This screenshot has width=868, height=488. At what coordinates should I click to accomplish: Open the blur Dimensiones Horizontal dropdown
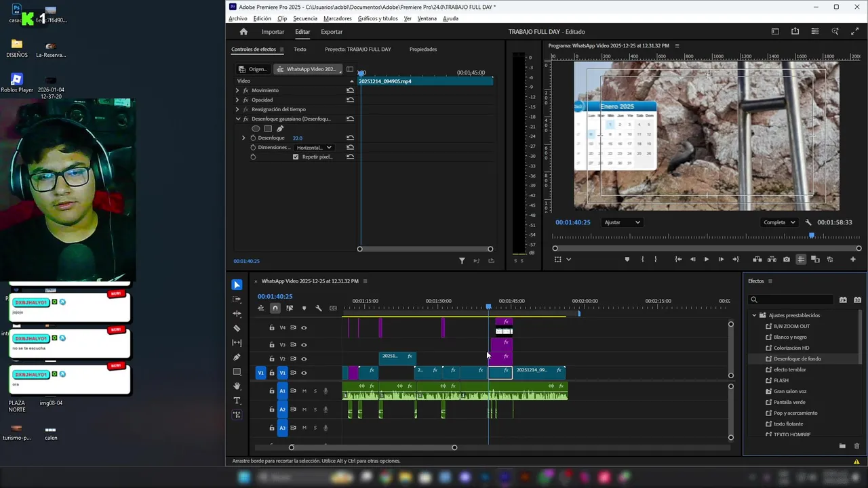314,147
